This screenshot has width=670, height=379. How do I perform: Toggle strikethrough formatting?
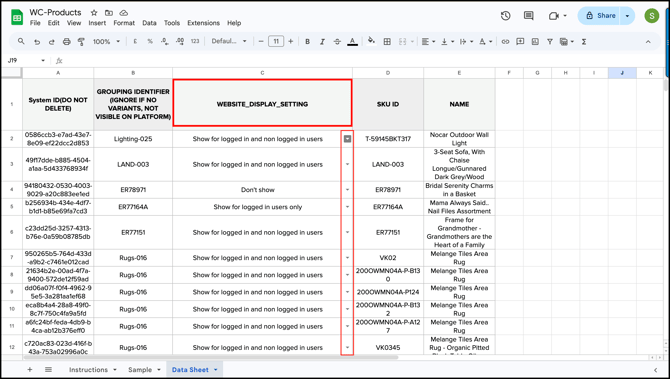pos(337,41)
